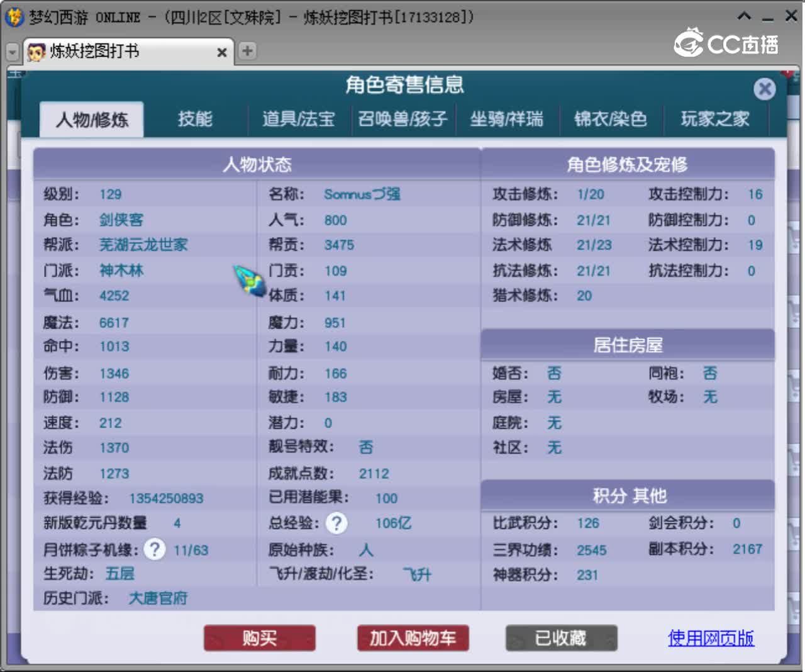This screenshot has height=672, width=805.
Task: Click the 已用潜能果 value 100
Action: [387, 498]
